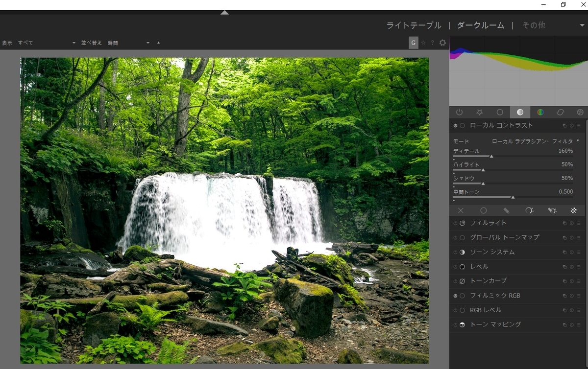Click the ローカル コントラスト module header
The width and height of the screenshot is (588, 369).
[x=501, y=126]
